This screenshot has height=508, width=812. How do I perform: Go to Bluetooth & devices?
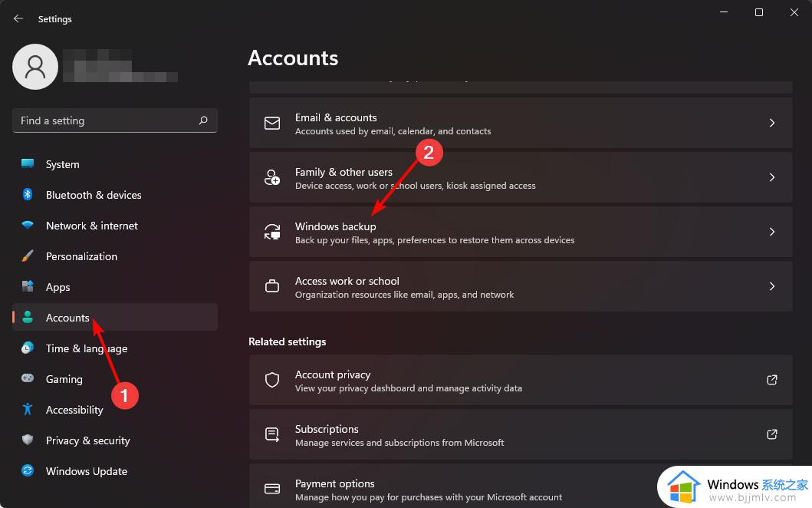click(115, 194)
